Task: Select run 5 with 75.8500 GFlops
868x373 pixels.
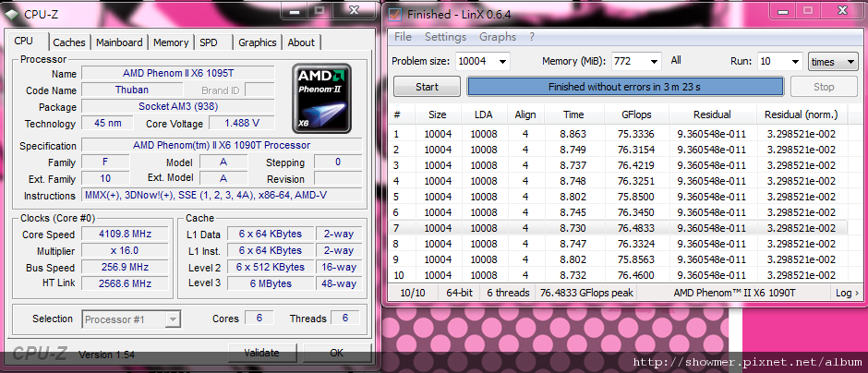Action: (619, 197)
